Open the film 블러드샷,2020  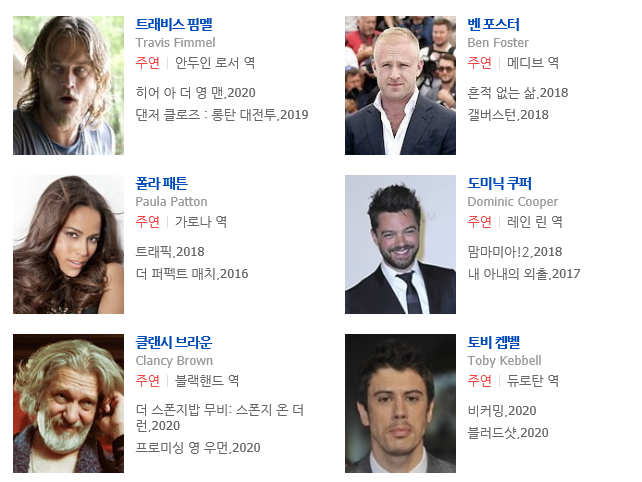click(508, 432)
